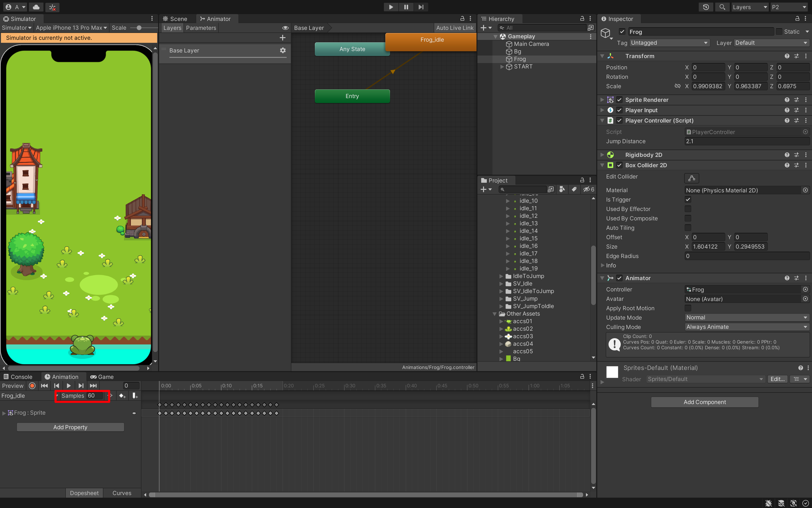Select the Any State node
Screen dimensions: 812x508
pyautogui.click(x=352, y=49)
